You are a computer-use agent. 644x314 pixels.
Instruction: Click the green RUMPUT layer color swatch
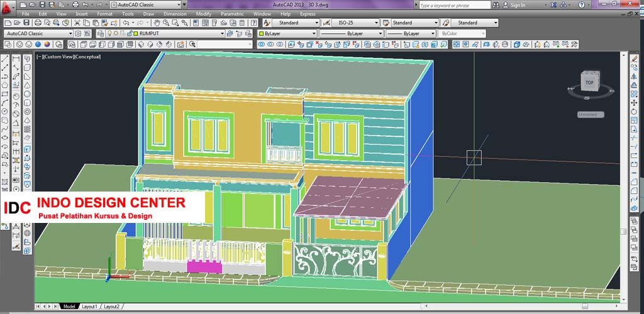click(x=135, y=34)
